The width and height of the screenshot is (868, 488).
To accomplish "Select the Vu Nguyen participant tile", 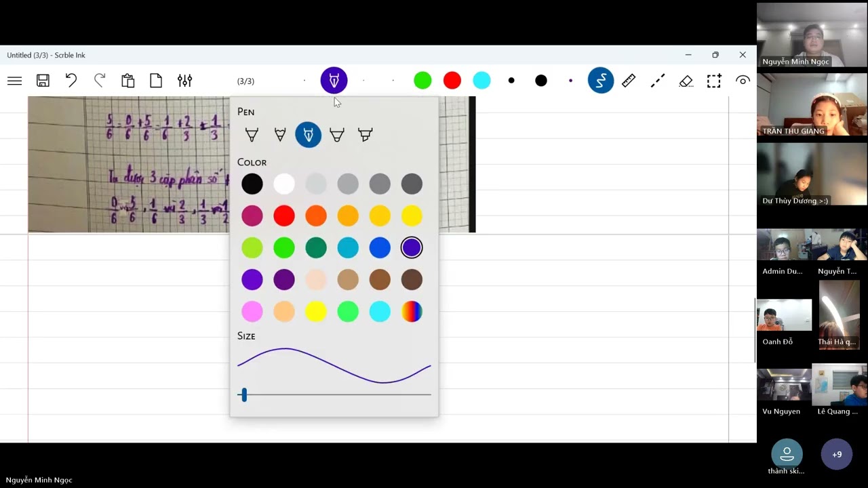I will coord(784,392).
